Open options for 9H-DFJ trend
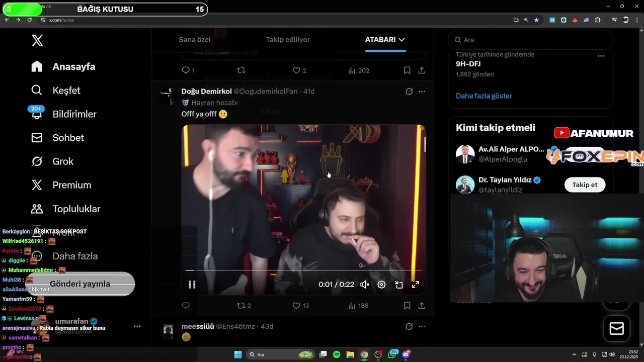 [x=601, y=56]
